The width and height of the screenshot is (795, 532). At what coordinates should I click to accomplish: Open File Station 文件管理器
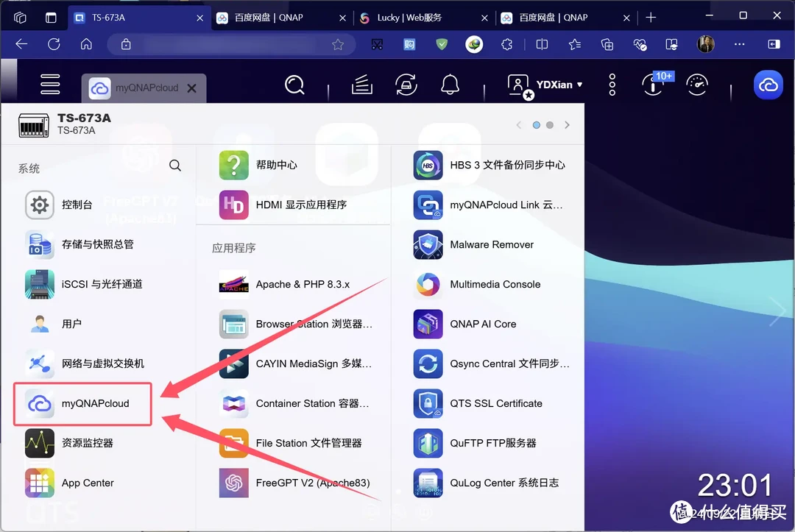pos(308,443)
